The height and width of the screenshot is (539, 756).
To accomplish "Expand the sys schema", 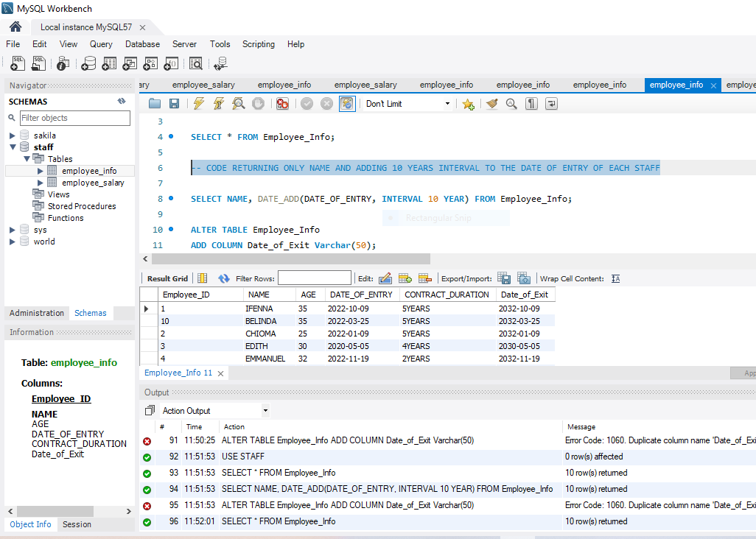I will pyautogui.click(x=13, y=230).
